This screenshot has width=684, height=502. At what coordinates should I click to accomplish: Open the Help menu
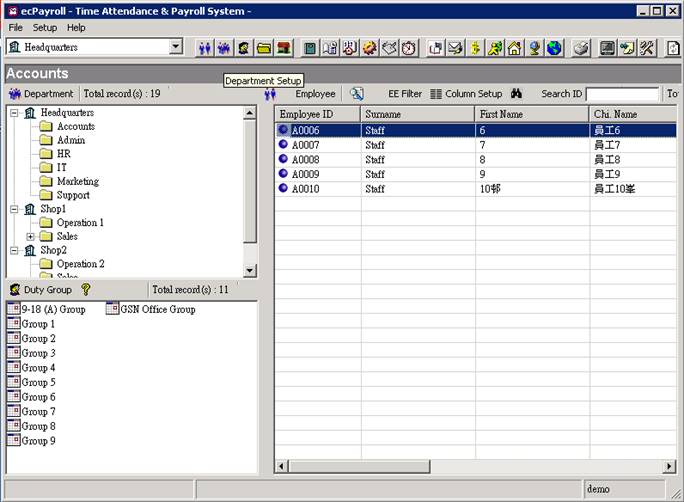tap(76, 27)
